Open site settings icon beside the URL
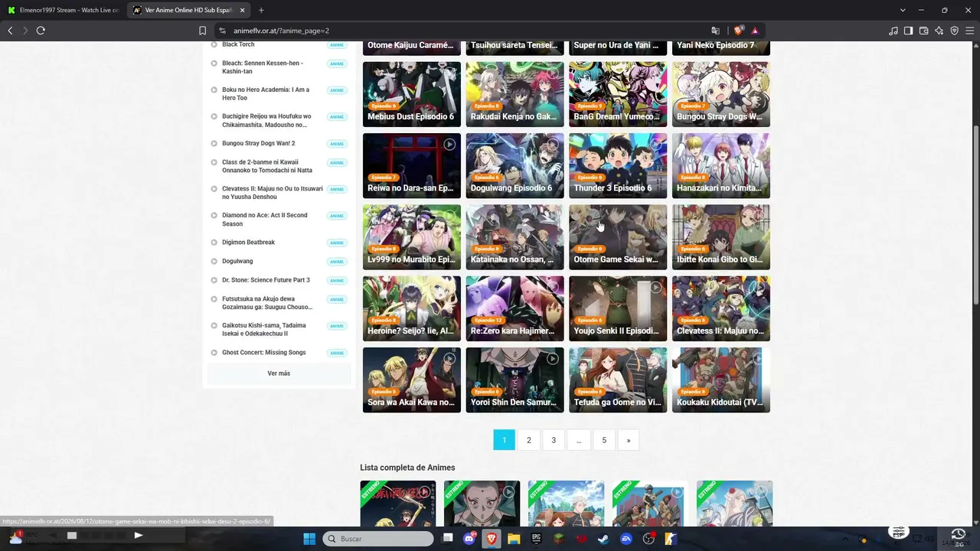The width and height of the screenshot is (980, 551). [222, 31]
